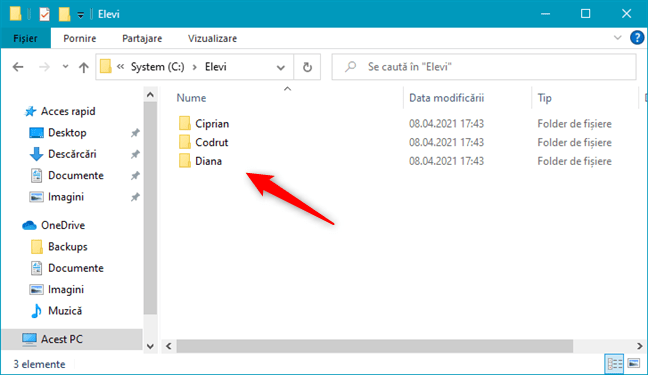Click the folder icon in the address bar

pyautogui.click(x=106, y=67)
